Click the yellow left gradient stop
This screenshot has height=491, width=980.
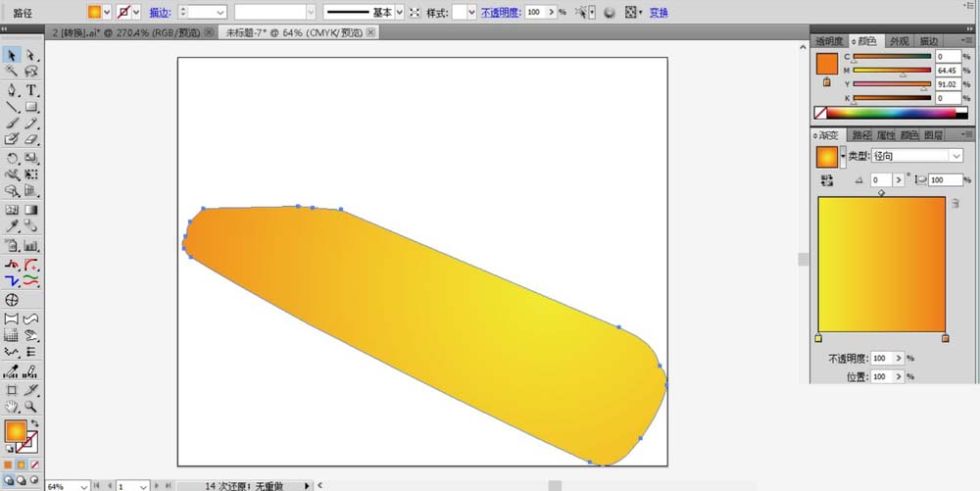point(818,338)
